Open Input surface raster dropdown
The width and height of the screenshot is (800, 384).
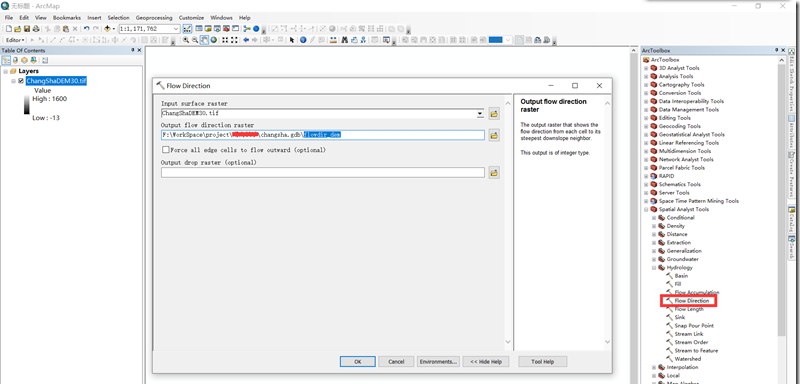(x=480, y=114)
